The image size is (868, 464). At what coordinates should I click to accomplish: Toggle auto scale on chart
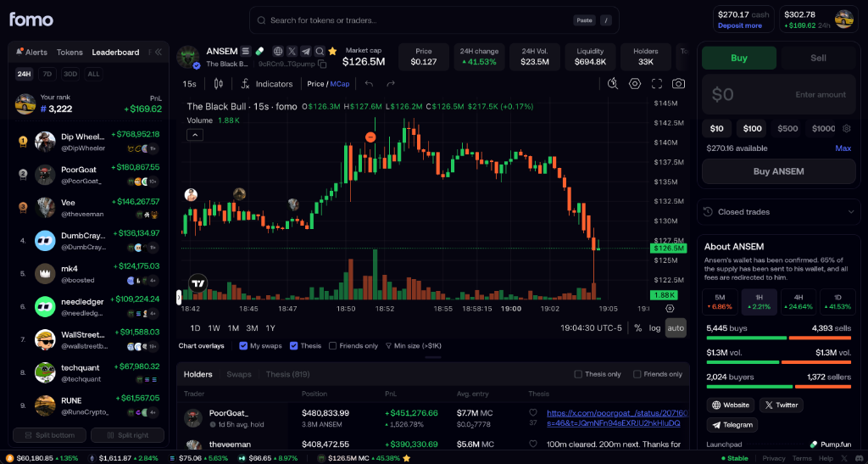676,327
